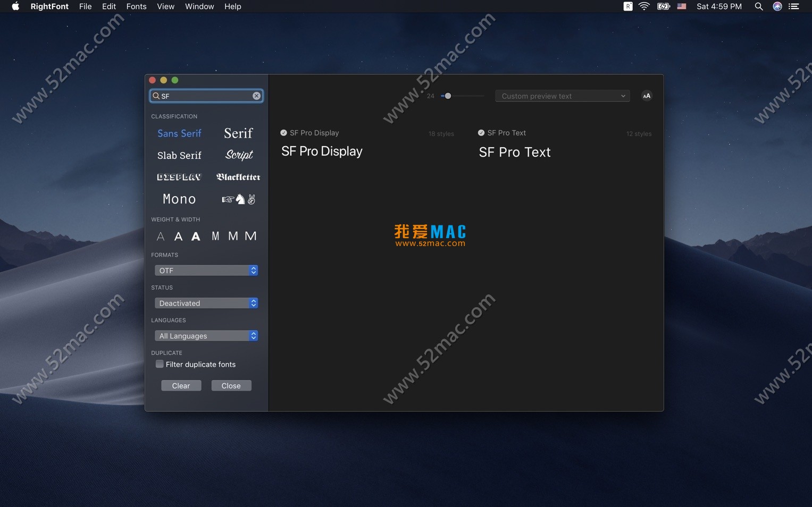Screen dimensions: 812x507
Task: Select the symbol/dingbat classification
Action: pos(239,199)
